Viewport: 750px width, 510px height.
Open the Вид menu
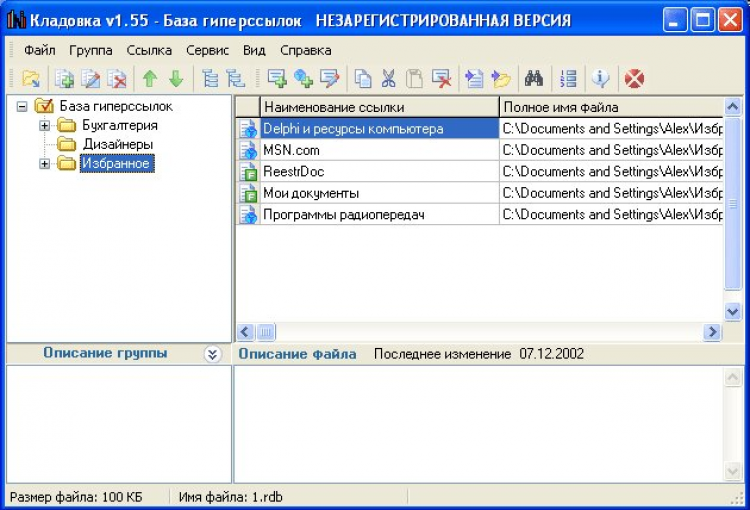point(254,50)
